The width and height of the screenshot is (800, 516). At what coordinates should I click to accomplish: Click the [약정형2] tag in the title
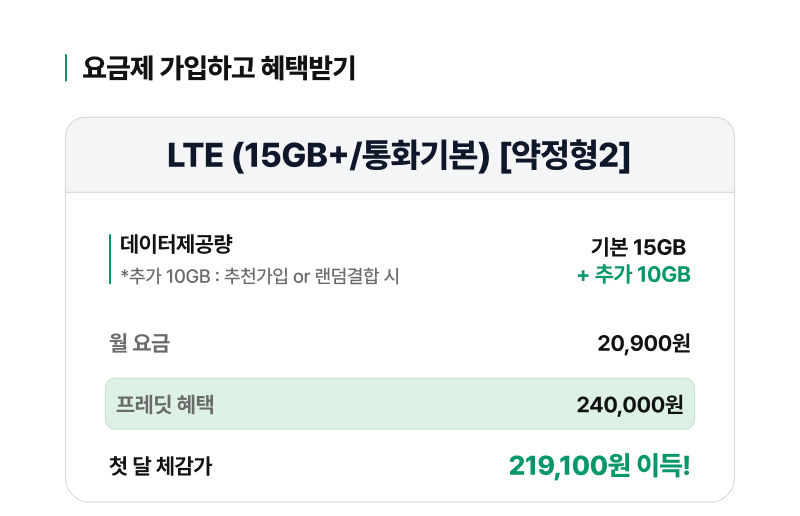point(565,155)
